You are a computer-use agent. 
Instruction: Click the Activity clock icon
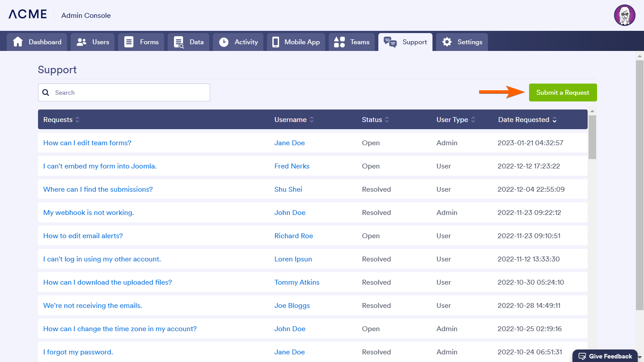(x=224, y=42)
